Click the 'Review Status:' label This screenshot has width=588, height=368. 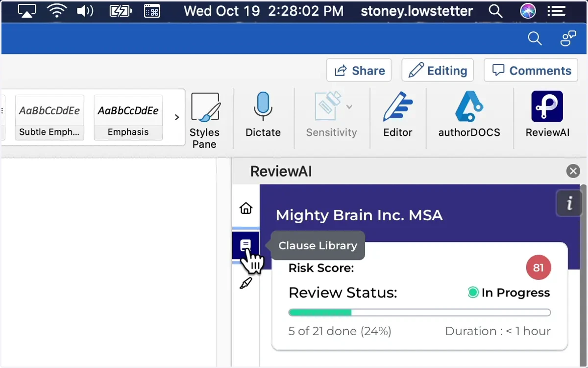pos(343,293)
